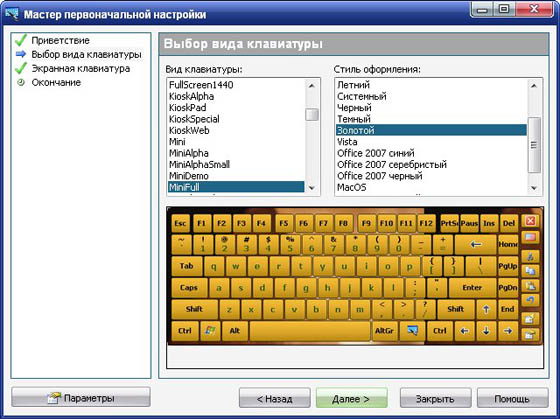Pick Office 2007 синий style
This screenshot has width=560, height=419.
click(431, 153)
